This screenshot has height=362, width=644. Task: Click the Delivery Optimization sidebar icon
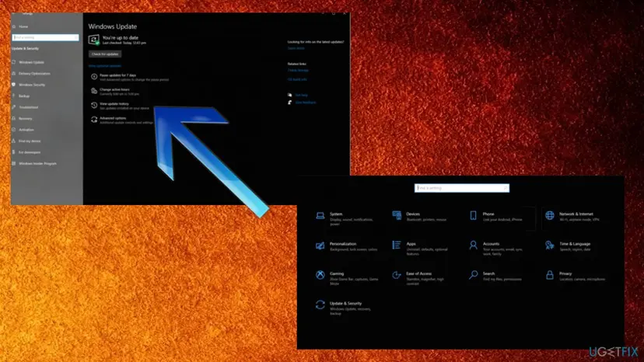pyautogui.click(x=13, y=74)
